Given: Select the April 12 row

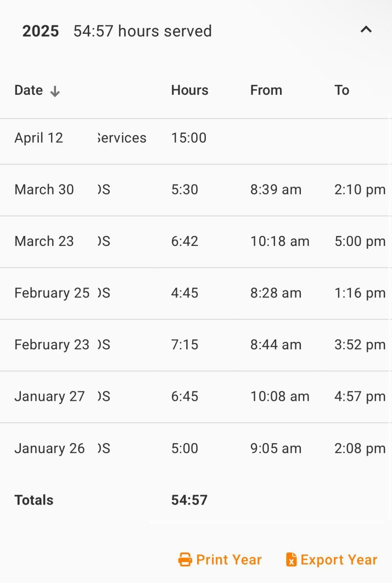Looking at the screenshot, I should point(39,138).
